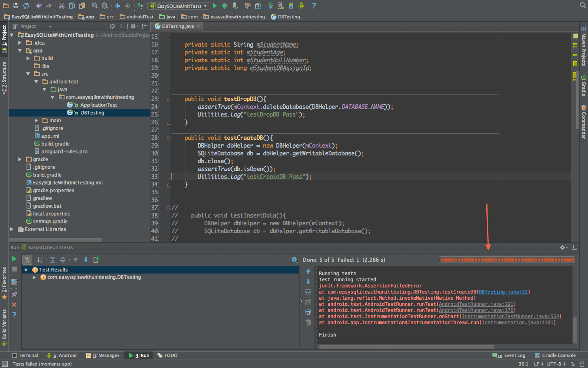Viewport: 588px width, 368px height.
Task: Click the Debug bug icon in the toolbar
Action: (x=225, y=6)
